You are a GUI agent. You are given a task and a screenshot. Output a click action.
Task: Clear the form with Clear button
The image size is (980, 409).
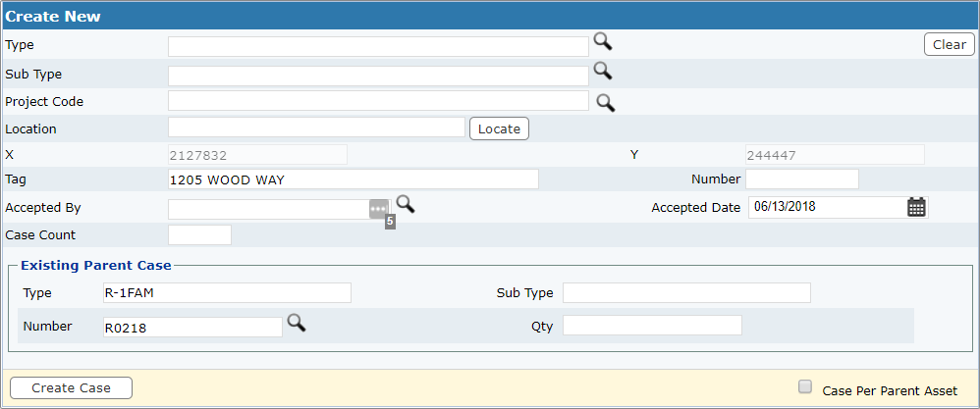(x=950, y=44)
